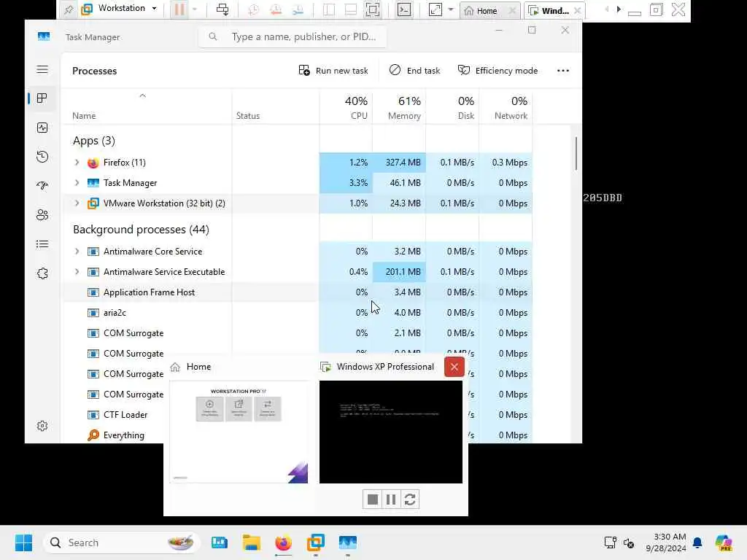
Task: Open Services page puzzle icon
Action: tap(42, 273)
